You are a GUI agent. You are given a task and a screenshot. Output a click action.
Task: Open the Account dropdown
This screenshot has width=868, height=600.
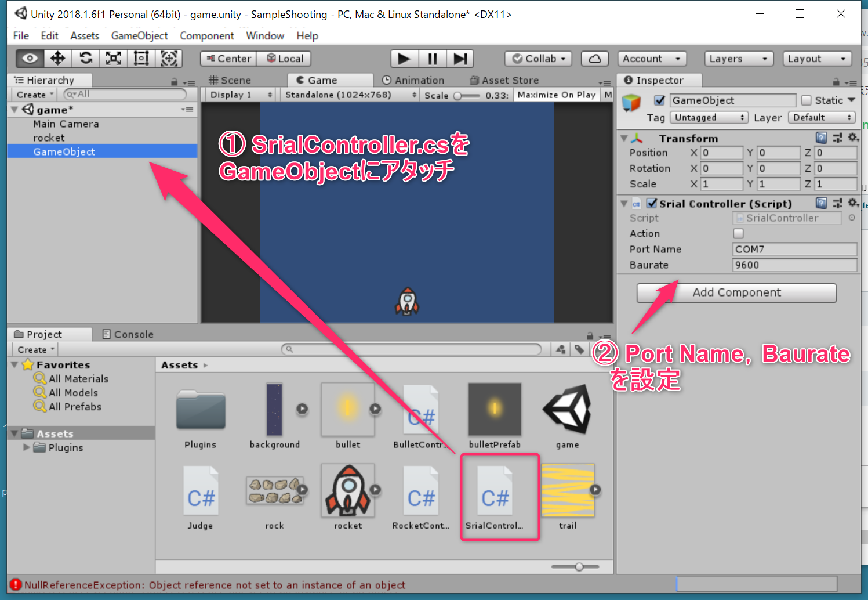click(x=652, y=59)
